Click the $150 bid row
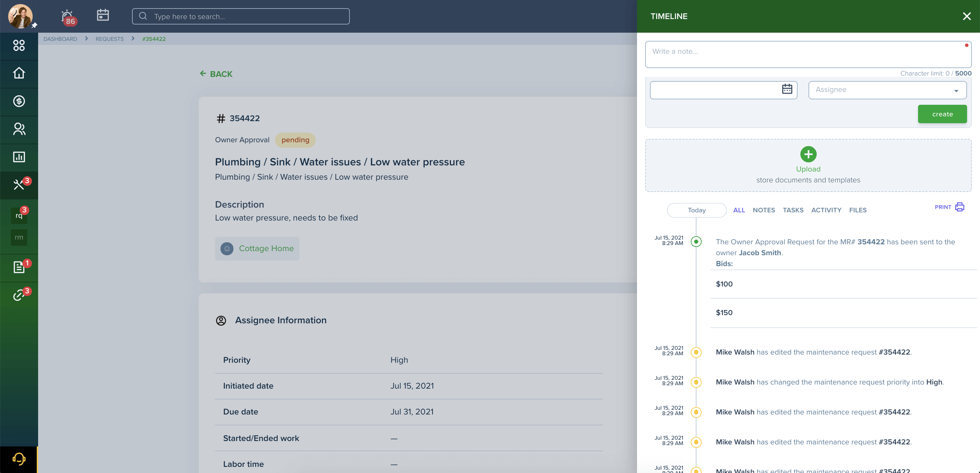Viewport: 980px width, 473px height. pyautogui.click(x=844, y=313)
